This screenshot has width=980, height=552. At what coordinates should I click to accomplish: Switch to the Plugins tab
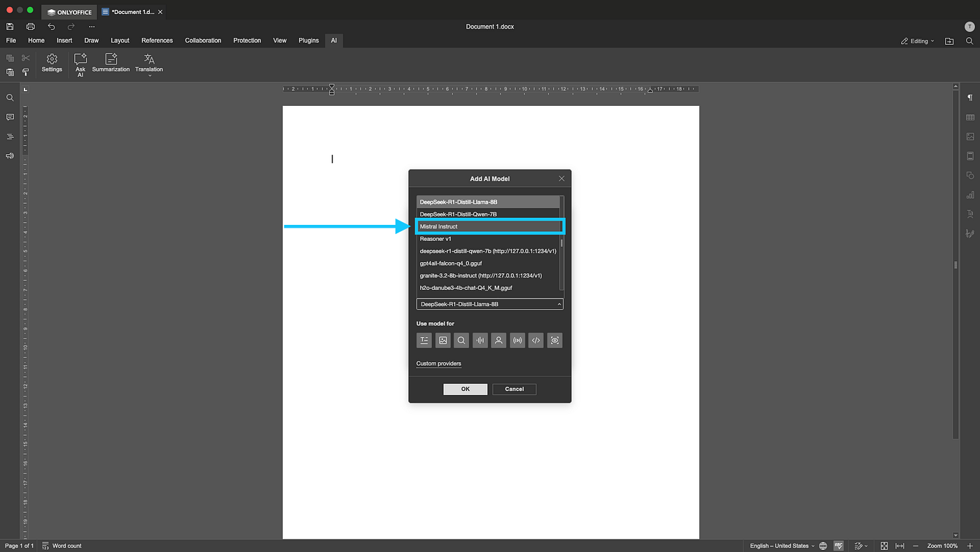309,41
